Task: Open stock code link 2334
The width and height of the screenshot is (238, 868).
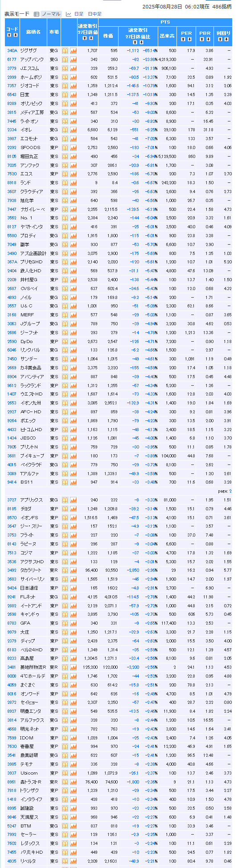Action: pos(12,130)
